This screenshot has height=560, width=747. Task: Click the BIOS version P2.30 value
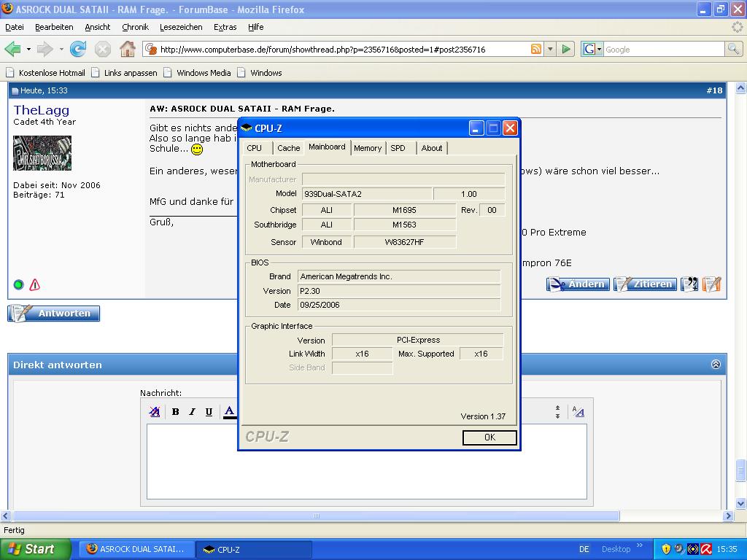[399, 291]
